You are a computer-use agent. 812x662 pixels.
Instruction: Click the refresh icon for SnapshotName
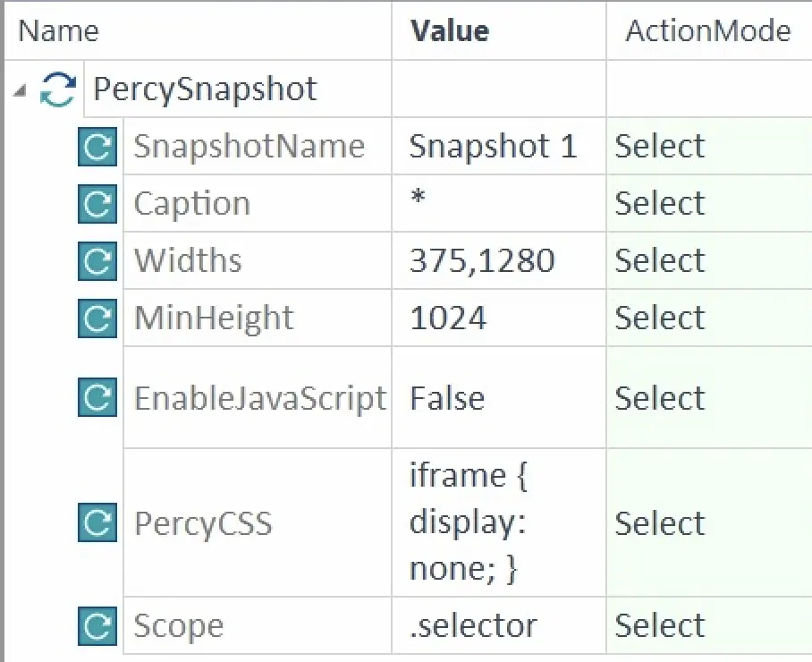pos(96,146)
